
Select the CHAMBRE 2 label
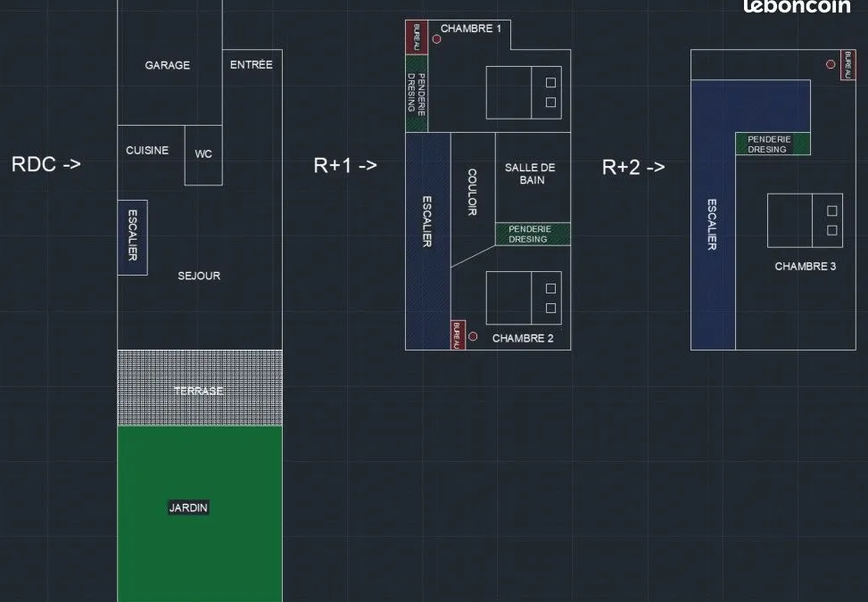tap(523, 338)
